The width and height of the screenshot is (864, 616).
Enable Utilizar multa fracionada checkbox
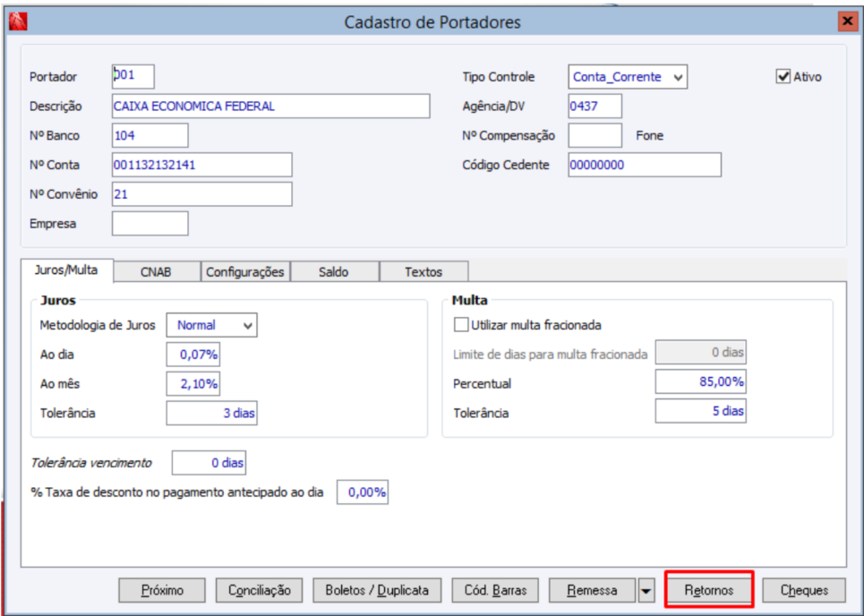pos(462,325)
